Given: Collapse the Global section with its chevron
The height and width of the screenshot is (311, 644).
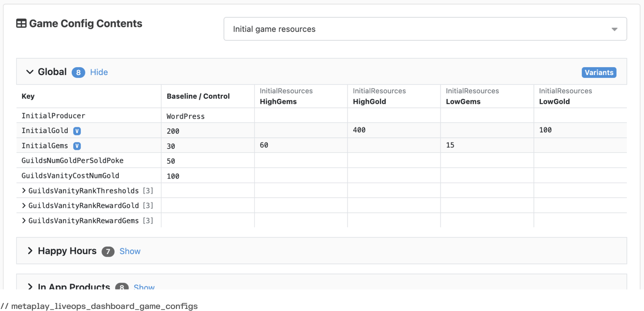Looking at the screenshot, I should [30, 72].
